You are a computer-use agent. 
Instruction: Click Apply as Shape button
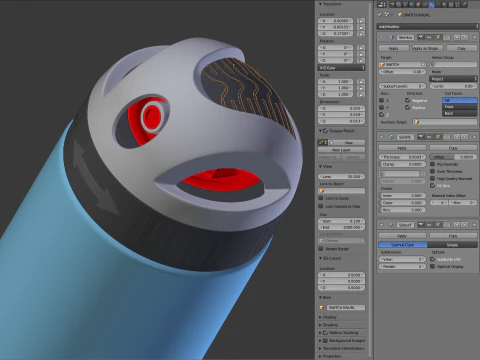[x=428, y=48]
